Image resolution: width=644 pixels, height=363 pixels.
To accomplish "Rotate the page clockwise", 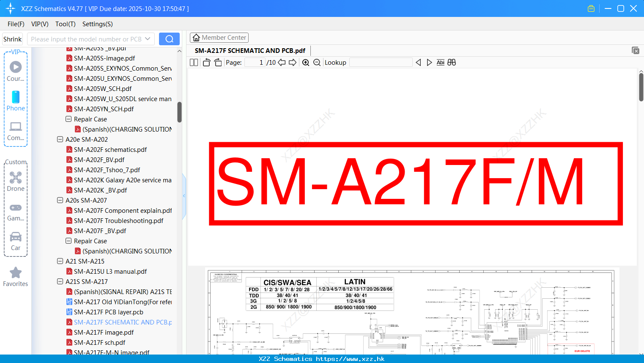I will (x=218, y=63).
